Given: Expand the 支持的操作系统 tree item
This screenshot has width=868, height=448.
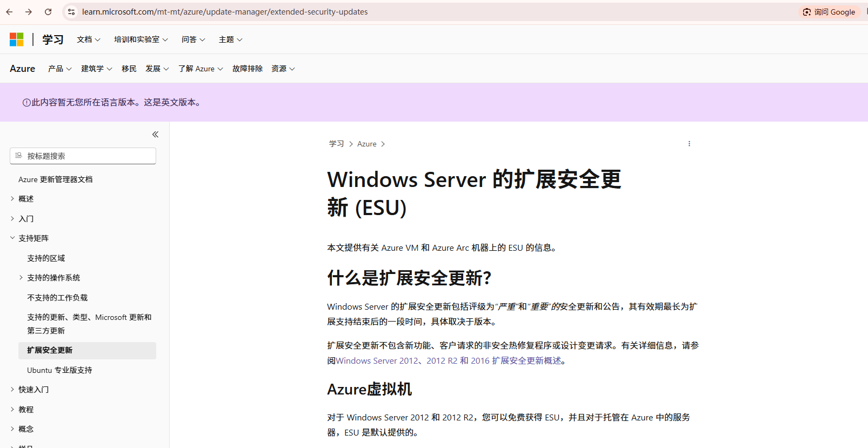Looking at the screenshot, I should (49, 278).
